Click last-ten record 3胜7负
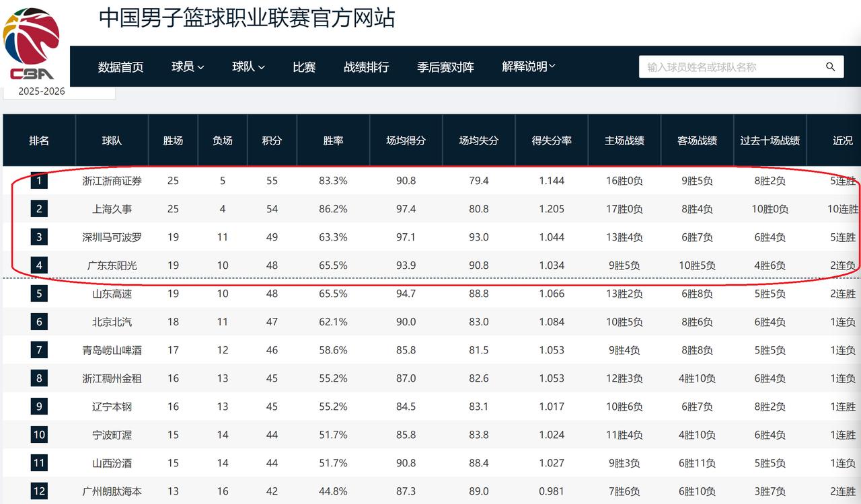 point(770,491)
